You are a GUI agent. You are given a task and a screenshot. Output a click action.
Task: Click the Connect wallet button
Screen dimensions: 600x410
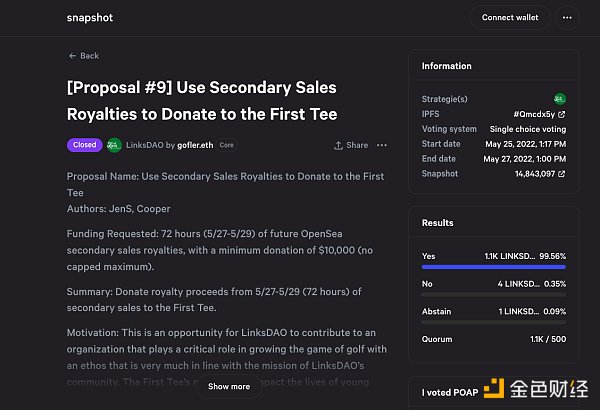(x=510, y=17)
